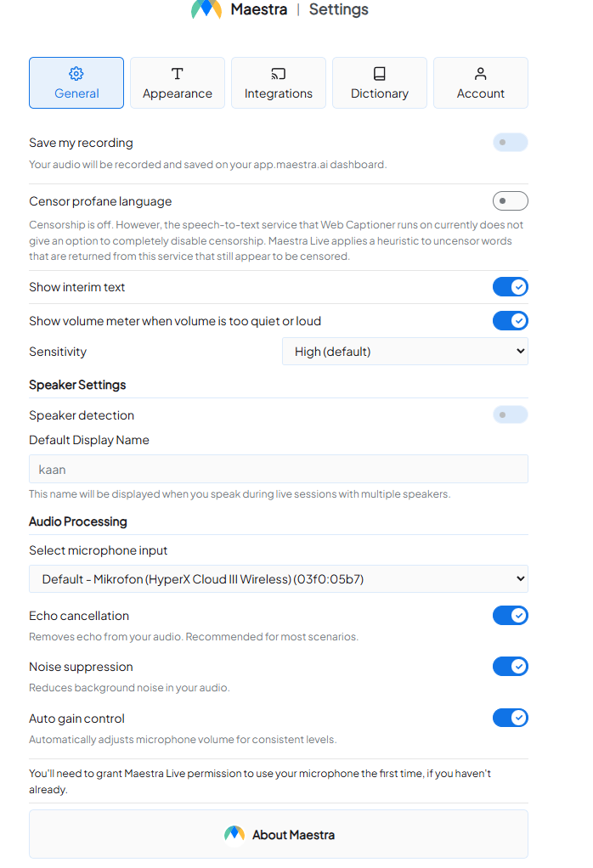The width and height of the screenshot is (593, 868).
Task: Toggle Save my recording switch
Action: point(510,143)
